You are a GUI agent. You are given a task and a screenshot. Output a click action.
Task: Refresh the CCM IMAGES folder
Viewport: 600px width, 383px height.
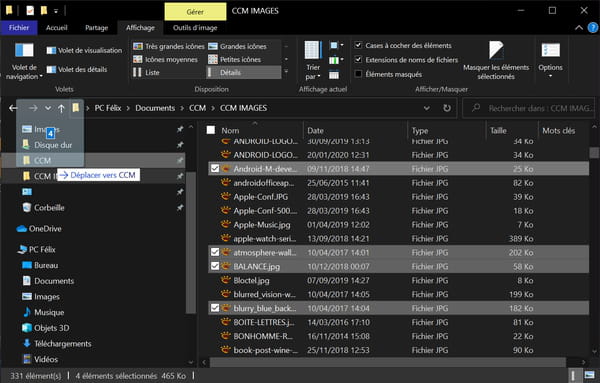(447, 108)
